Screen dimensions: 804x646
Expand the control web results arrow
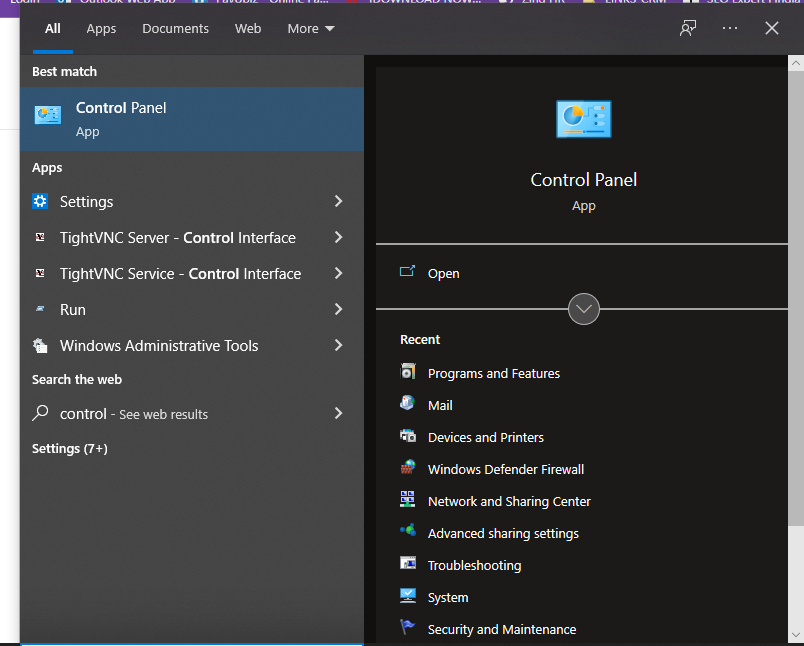coord(338,413)
